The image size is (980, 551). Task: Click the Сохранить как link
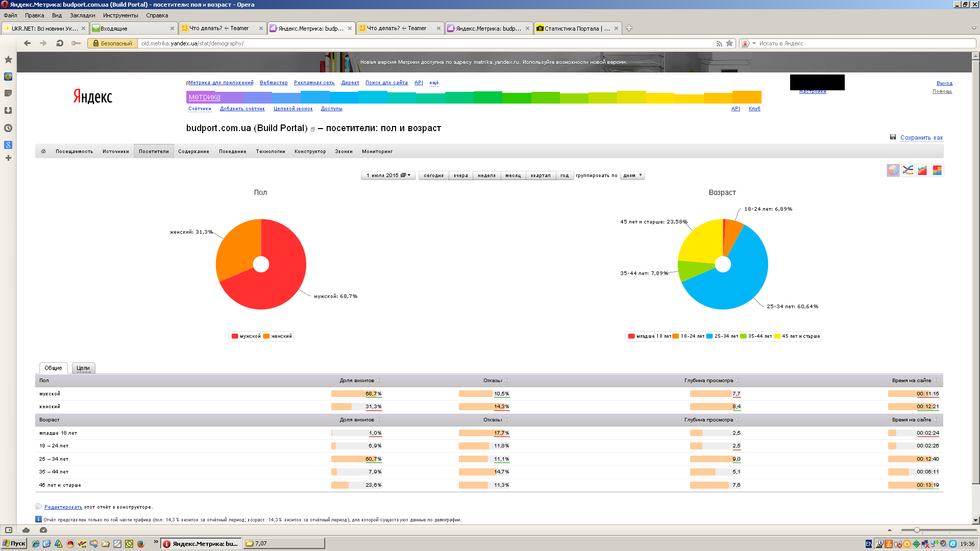coord(921,138)
